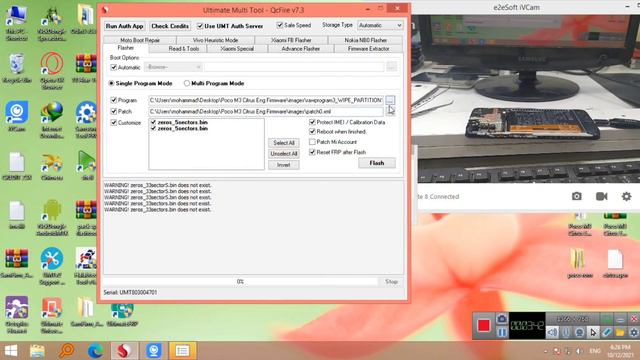Toggle the Customize checkbox
The image size is (640, 360).
(114, 122)
